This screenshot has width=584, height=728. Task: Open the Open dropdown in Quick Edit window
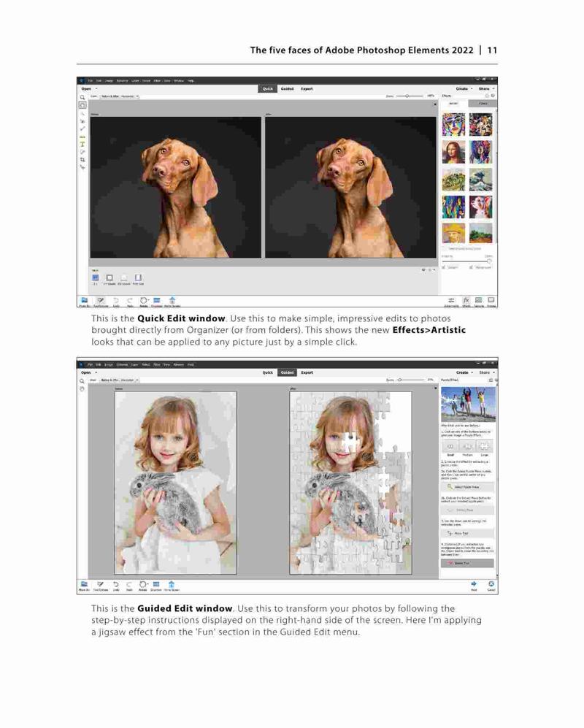point(89,88)
